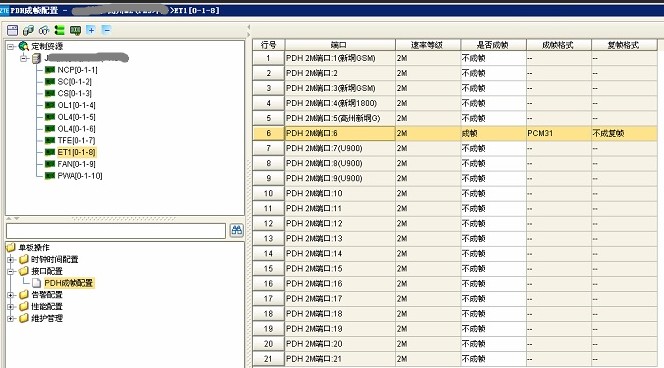Select the OL4[0-1-5] board
The image size is (664, 368).
point(76,117)
